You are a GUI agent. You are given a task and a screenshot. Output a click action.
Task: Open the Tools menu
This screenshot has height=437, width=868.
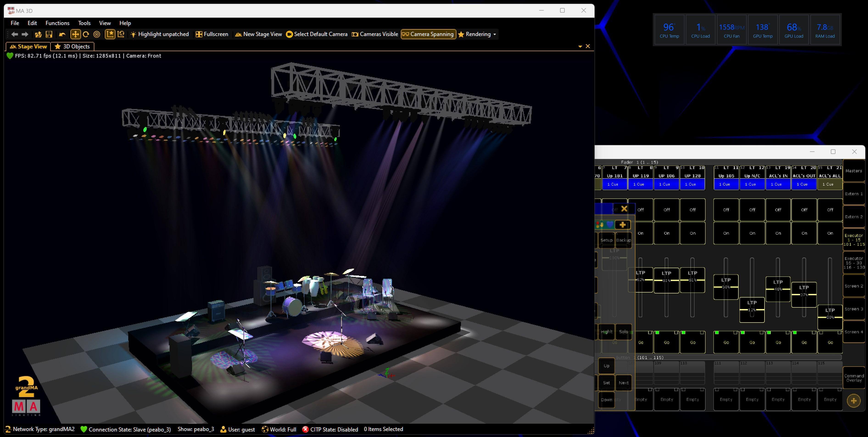84,23
